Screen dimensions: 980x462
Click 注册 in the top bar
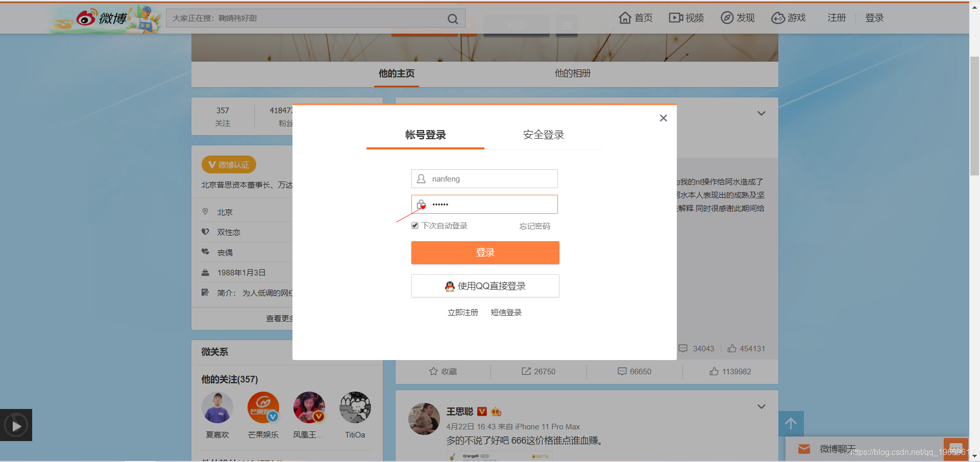point(837,18)
